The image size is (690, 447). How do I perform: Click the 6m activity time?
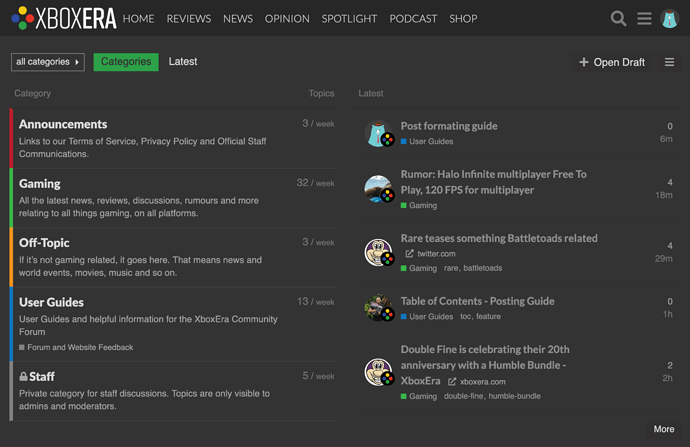click(x=666, y=139)
